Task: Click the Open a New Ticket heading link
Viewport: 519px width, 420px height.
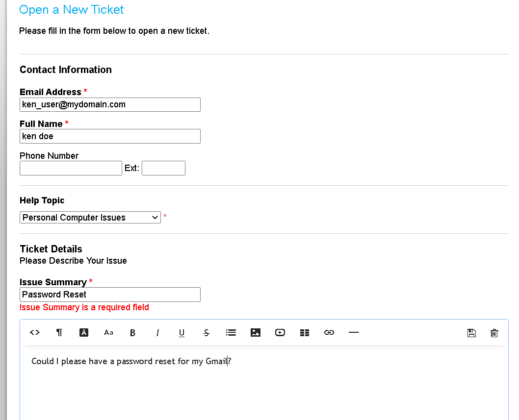Action: tap(71, 9)
